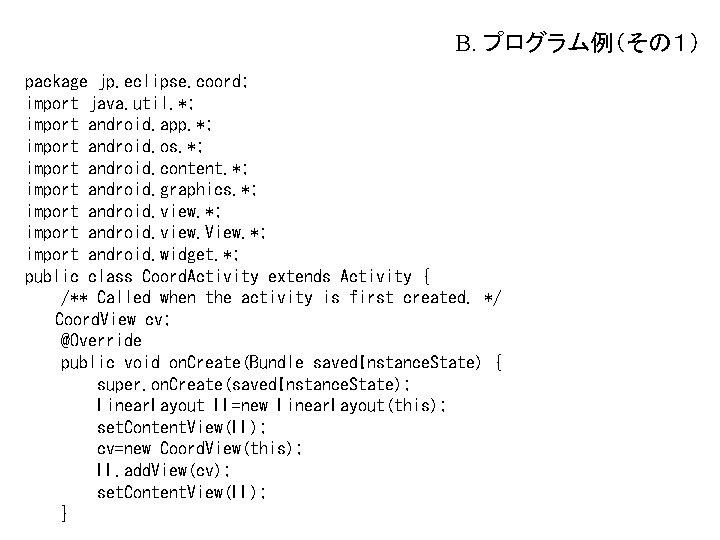
Task: Click the super.onCreate(savedInstanceState) call
Action: click(x=254, y=384)
